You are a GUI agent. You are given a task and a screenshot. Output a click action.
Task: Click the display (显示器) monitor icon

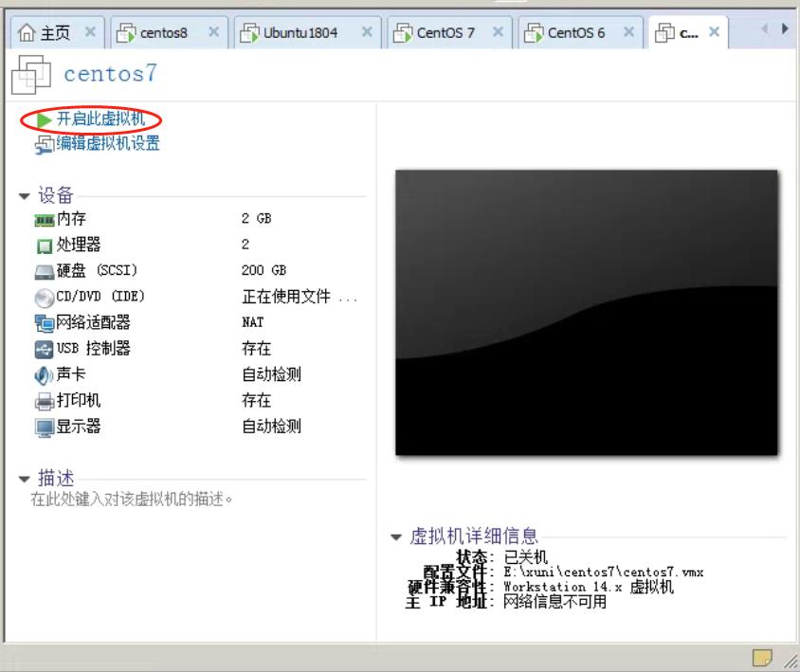coord(45,427)
